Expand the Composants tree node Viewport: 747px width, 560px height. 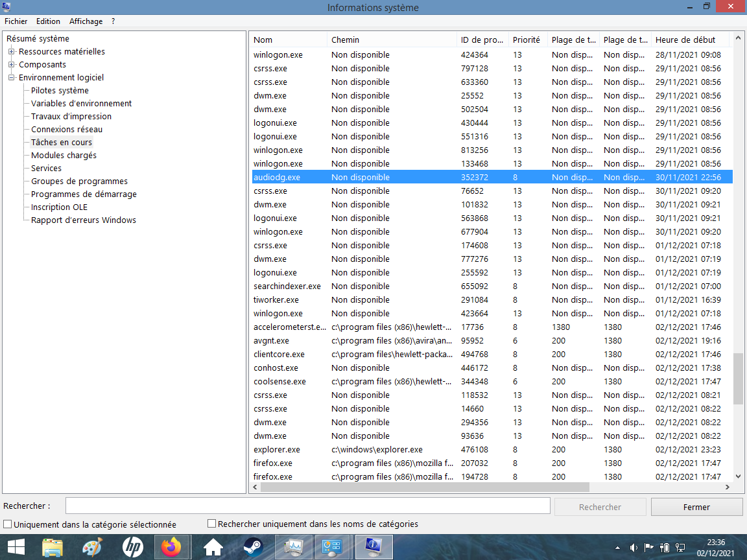click(x=12, y=65)
